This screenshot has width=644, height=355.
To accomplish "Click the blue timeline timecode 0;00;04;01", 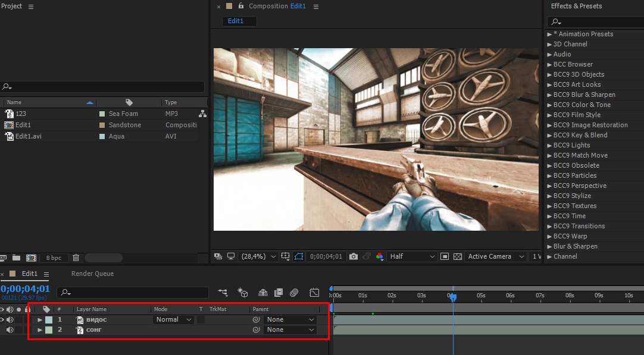I will point(25,288).
